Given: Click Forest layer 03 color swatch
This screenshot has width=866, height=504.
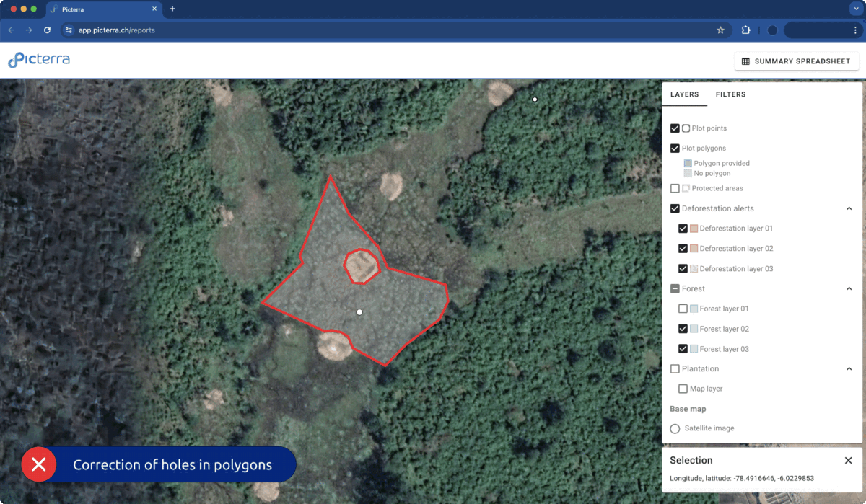Looking at the screenshot, I should click(694, 349).
